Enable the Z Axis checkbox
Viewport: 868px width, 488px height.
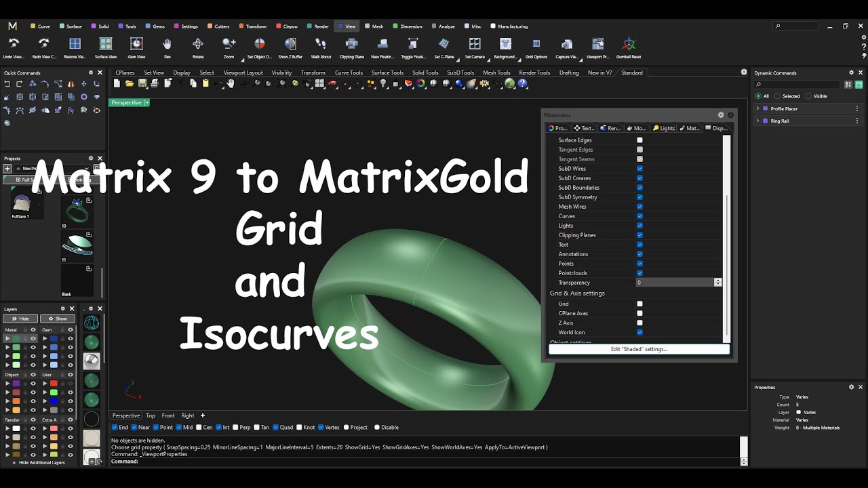639,323
